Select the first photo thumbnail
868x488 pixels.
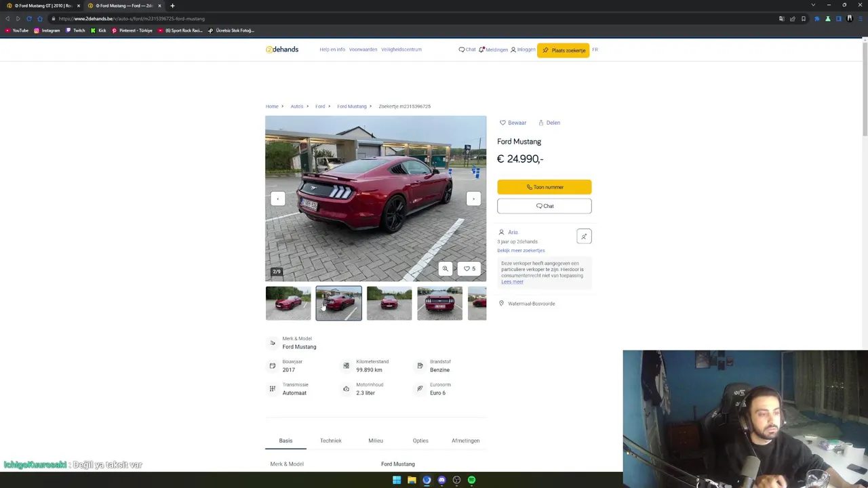[x=288, y=303]
